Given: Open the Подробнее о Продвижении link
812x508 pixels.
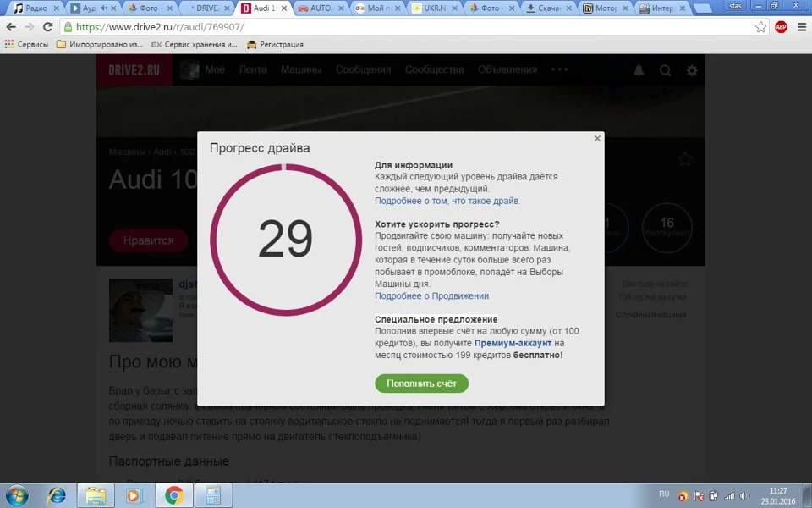Looking at the screenshot, I should pyautogui.click(x=431, y=296).
